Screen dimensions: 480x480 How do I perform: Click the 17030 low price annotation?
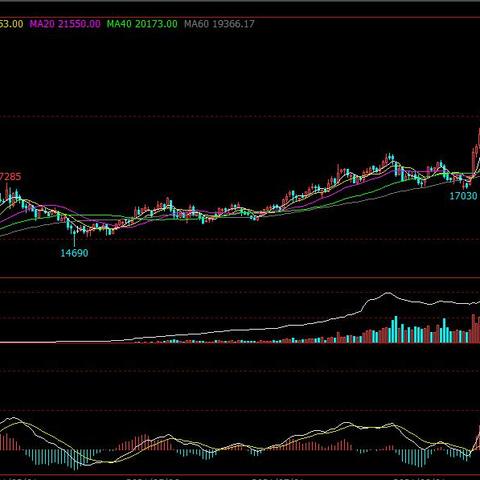click(x=463, y=196)
